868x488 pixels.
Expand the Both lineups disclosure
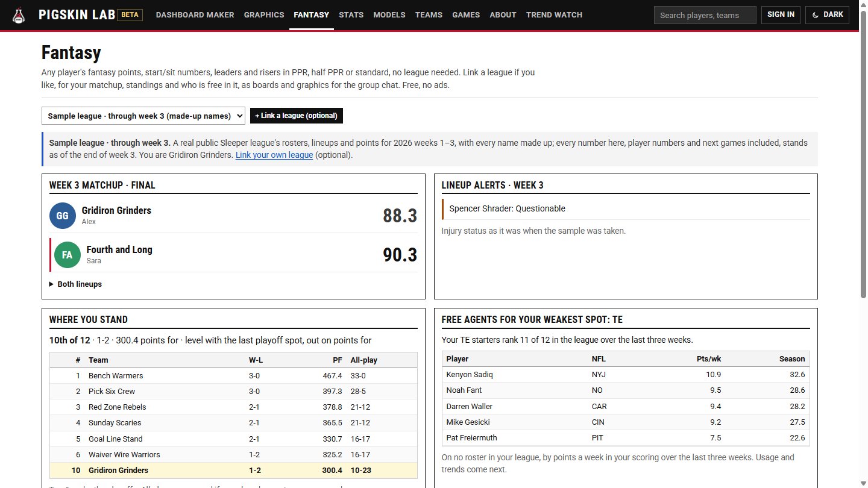76,284
